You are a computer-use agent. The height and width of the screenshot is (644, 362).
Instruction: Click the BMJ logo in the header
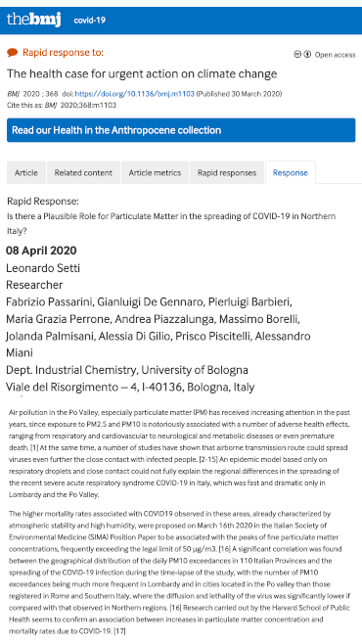coord(33,20)
